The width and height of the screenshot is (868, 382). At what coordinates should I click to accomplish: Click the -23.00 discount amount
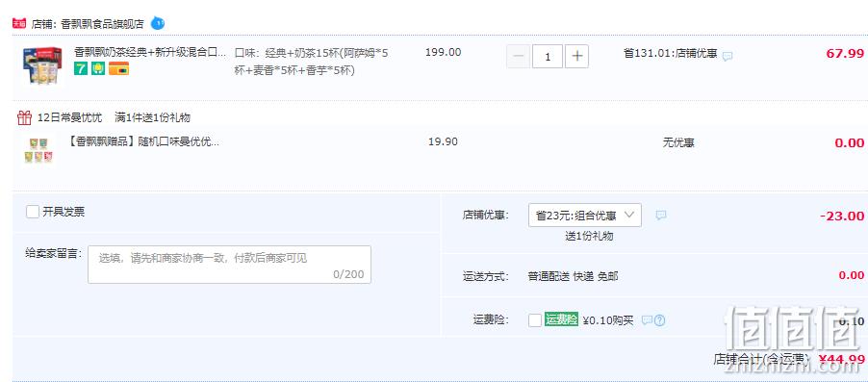pos(841,216)
